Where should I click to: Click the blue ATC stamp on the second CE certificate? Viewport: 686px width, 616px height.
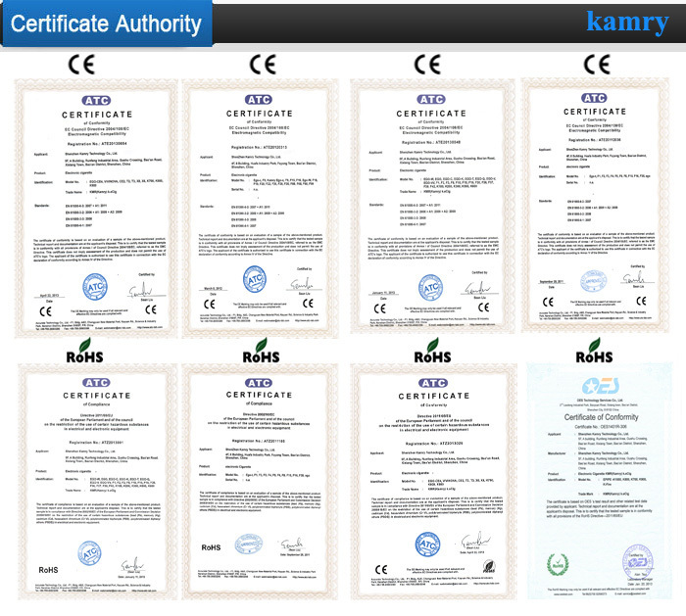[x=255, y=279]
